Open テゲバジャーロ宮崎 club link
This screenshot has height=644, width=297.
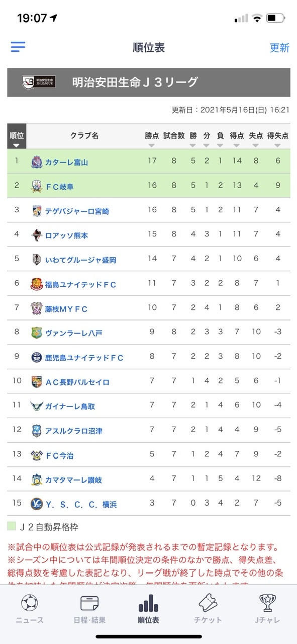pos(77,211)
